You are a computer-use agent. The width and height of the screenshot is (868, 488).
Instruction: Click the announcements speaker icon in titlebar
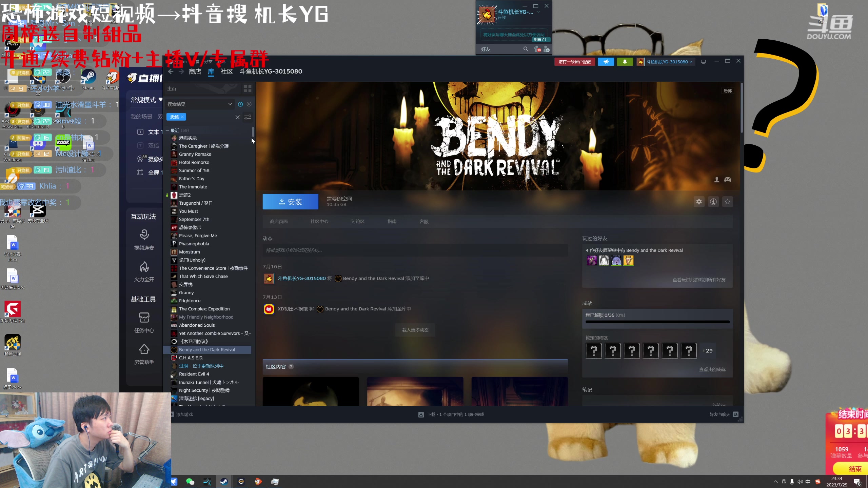pyautogui.click(x=606, y=62)
